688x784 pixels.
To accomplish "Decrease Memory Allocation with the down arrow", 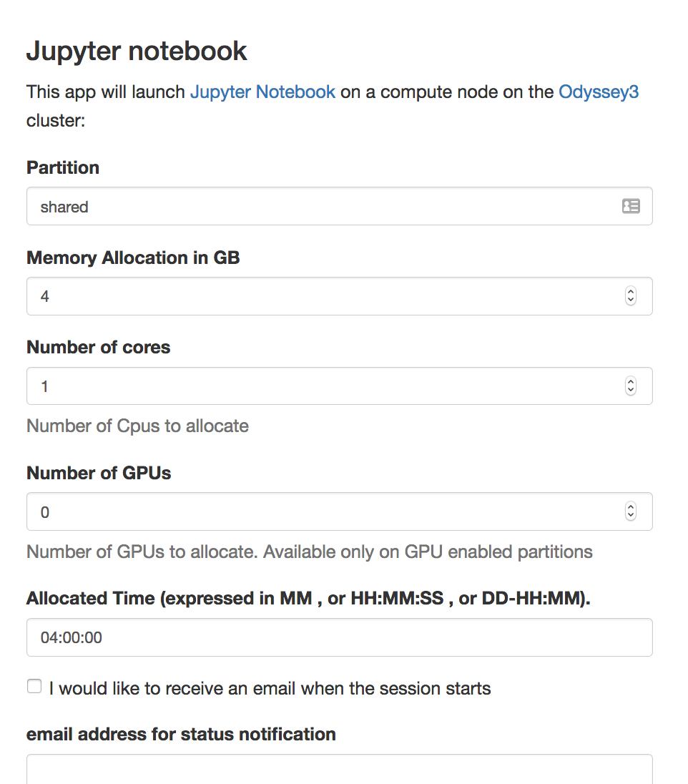I will point(631,300).
